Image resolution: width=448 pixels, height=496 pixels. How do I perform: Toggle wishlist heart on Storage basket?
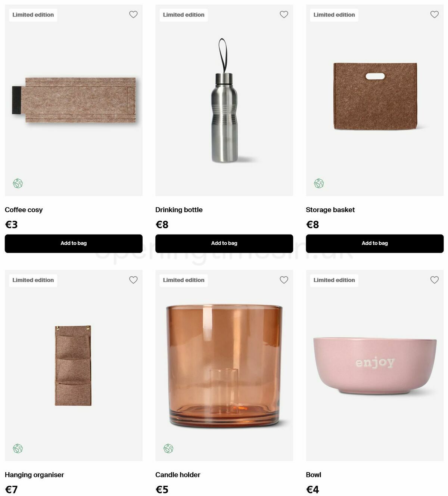tap(434, 15)
